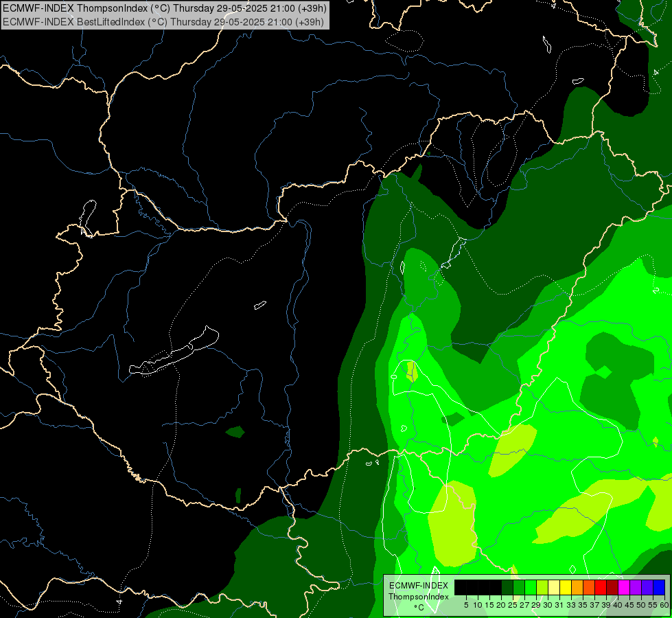Click legend scale value '35'
Image resolution: width=672 pixels, height=618 pixels.
coord(583,605)
